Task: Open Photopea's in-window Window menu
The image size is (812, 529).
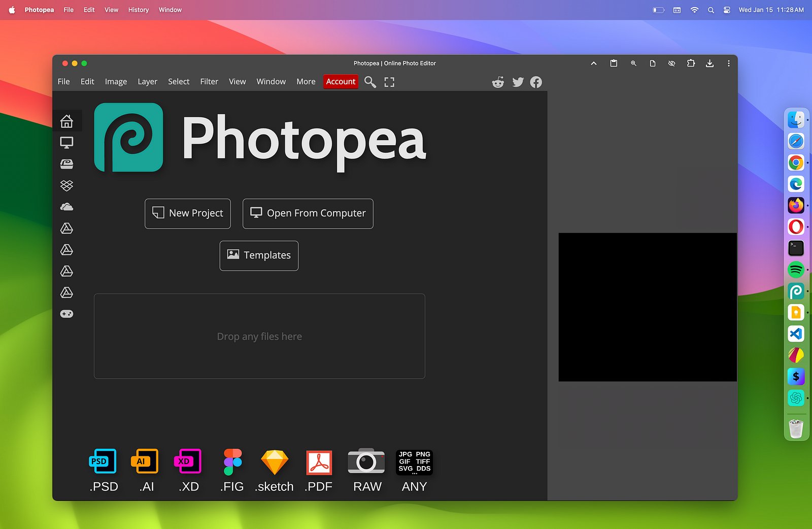Action: [x=271, y=82]
